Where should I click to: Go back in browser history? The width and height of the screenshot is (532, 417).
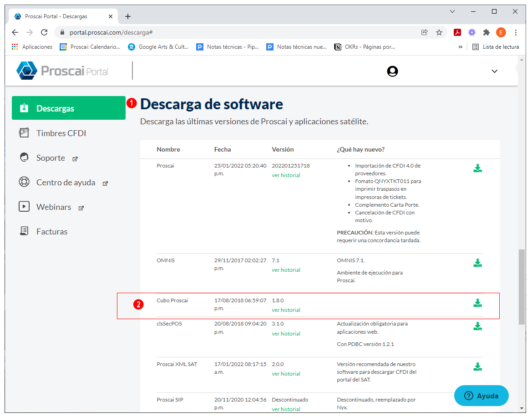point(15,32)
